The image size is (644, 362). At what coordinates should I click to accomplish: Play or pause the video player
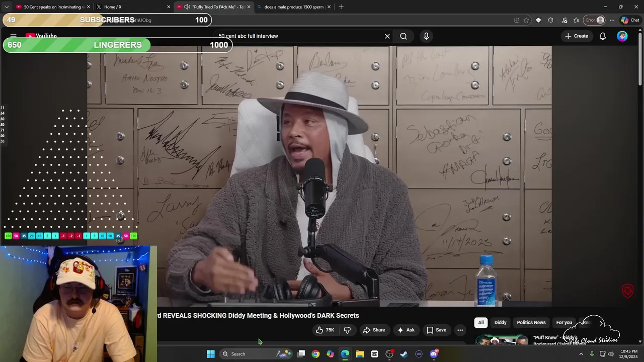pos(319,176)
